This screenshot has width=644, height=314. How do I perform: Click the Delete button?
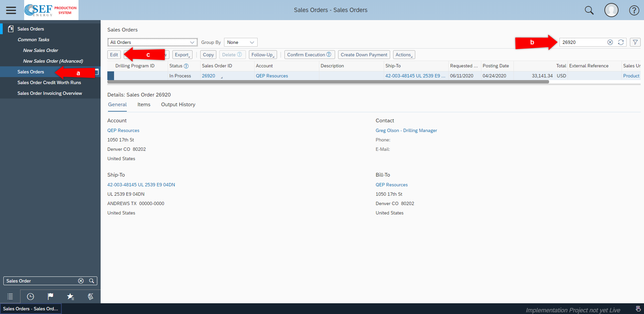[x=232, y=55]
